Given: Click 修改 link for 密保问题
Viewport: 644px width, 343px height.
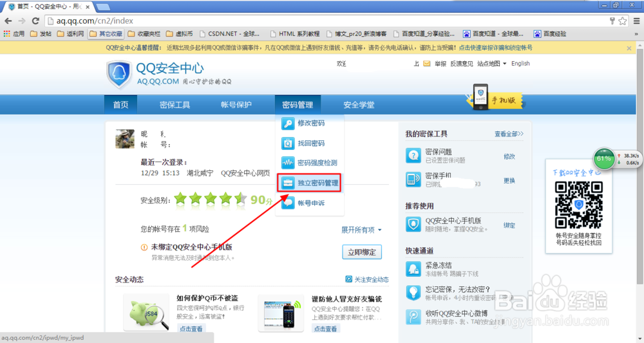Looking at the screenshot, I should coord(509,156).
